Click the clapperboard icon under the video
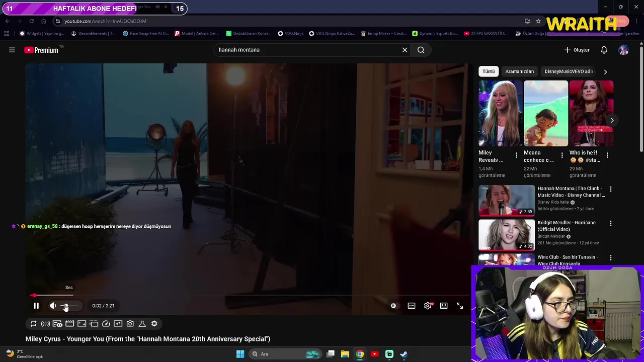The height and width of the screenshot is (362, 644). [69, 324]
